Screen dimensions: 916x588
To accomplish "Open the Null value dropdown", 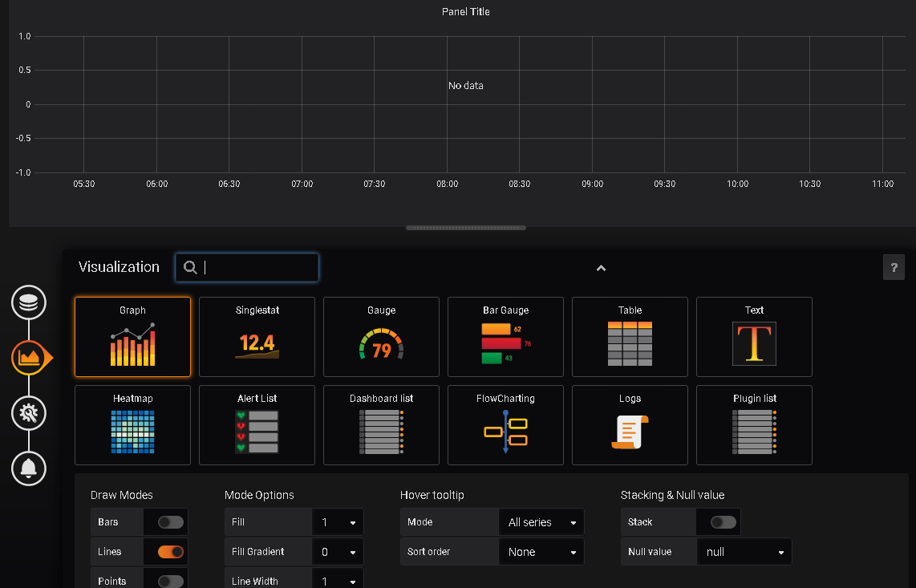I will [x=744, y=552].
